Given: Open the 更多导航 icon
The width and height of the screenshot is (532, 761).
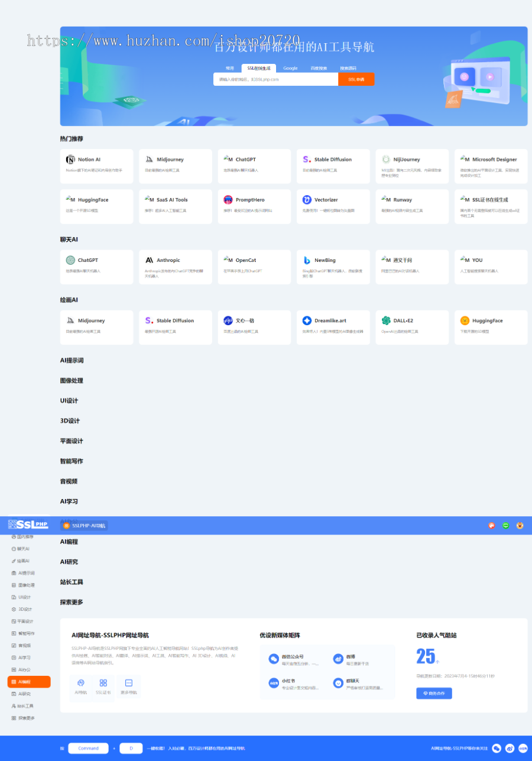Looking at the screenshot, I should (129, 683).
